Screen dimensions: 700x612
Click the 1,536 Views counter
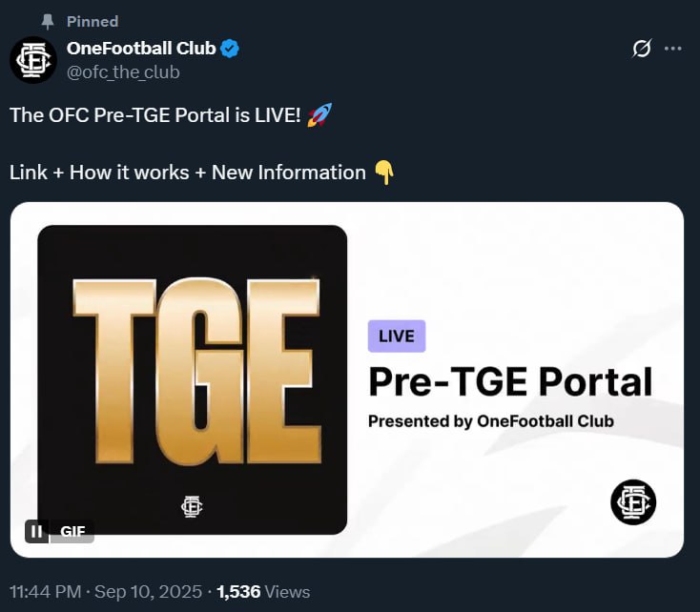[x=263, y=592]
